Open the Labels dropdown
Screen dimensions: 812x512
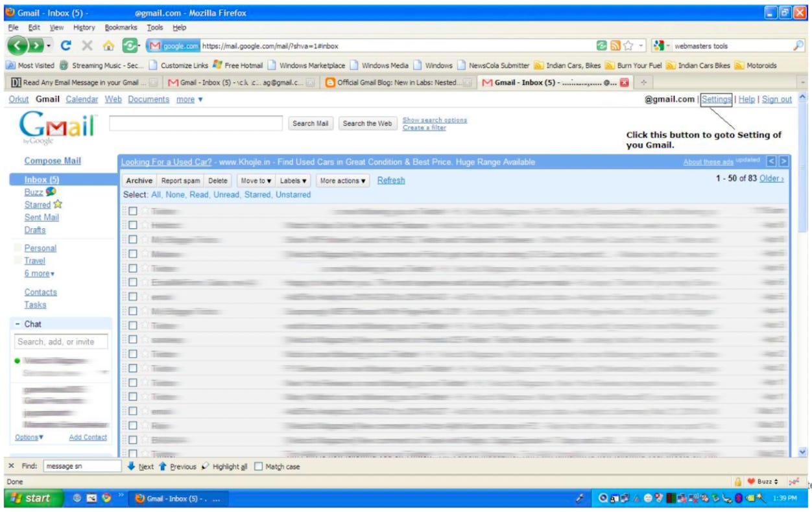click(x=294, y=181)
